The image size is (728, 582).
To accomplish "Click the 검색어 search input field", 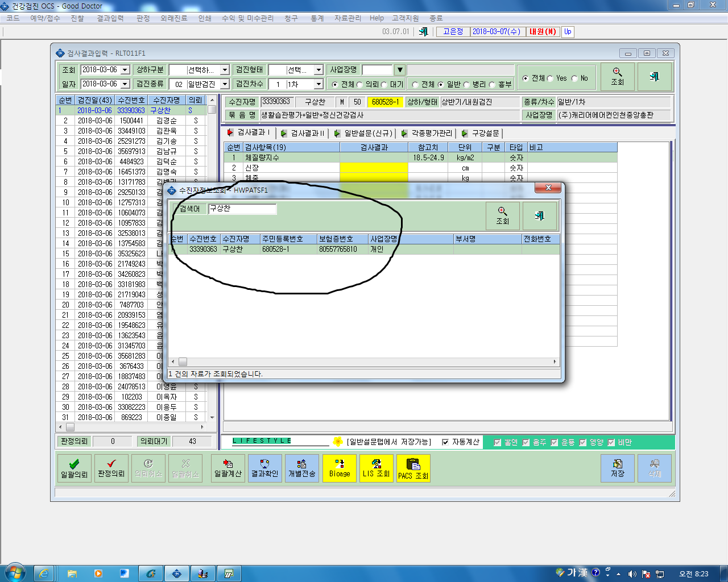I will [242, 209].
